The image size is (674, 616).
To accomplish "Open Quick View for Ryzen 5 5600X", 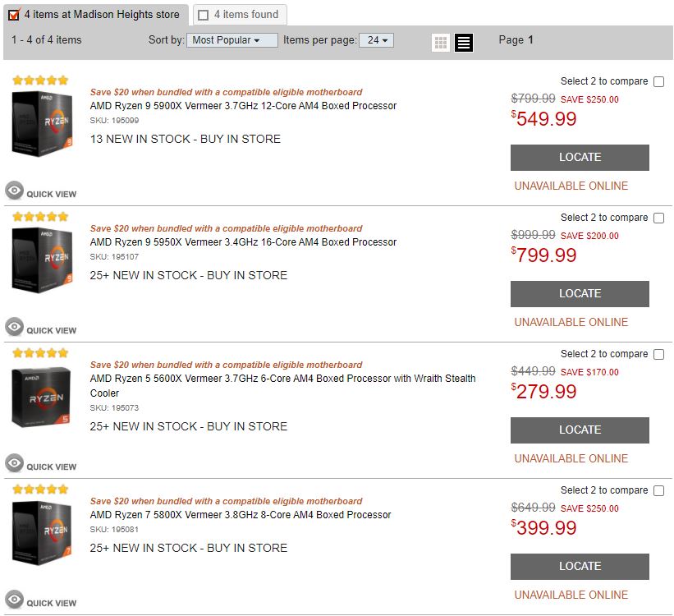I will tap(41, 465).
